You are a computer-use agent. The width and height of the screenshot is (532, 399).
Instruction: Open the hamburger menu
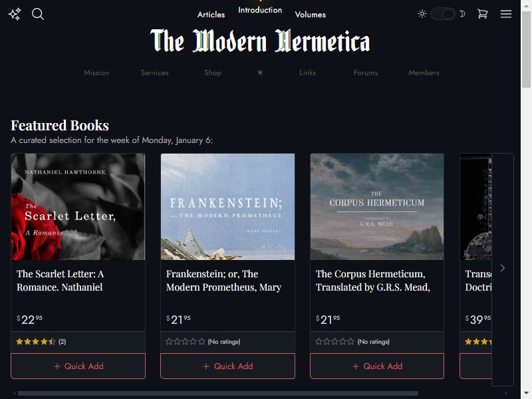[x=506, y=14]
